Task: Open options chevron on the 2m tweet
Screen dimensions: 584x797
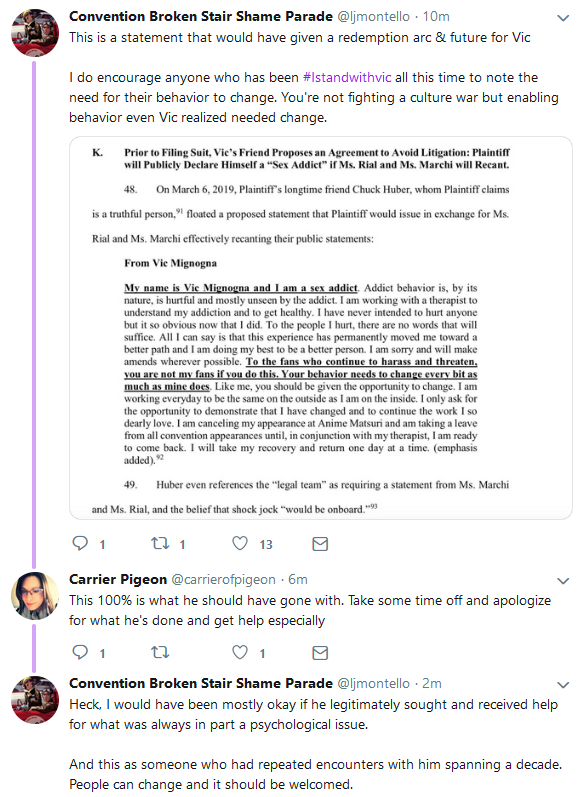Action: (563, 685)
